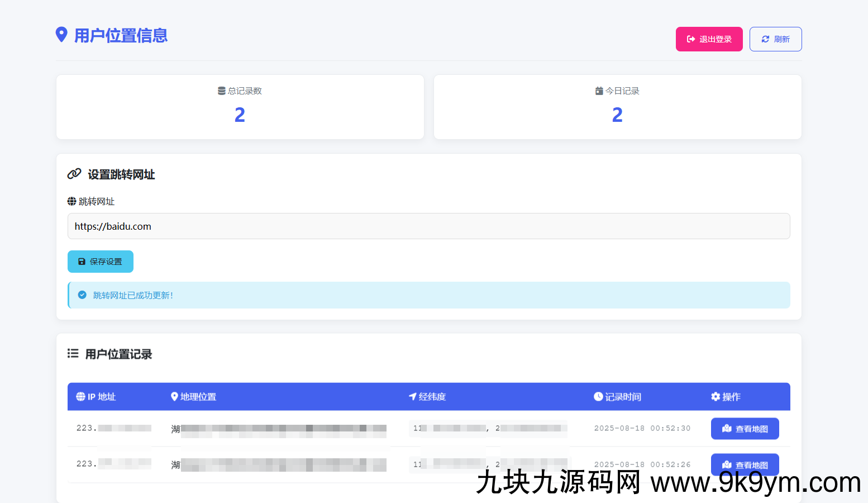Click the clock icon in 记录时间 column header

(x=598, y=396)
